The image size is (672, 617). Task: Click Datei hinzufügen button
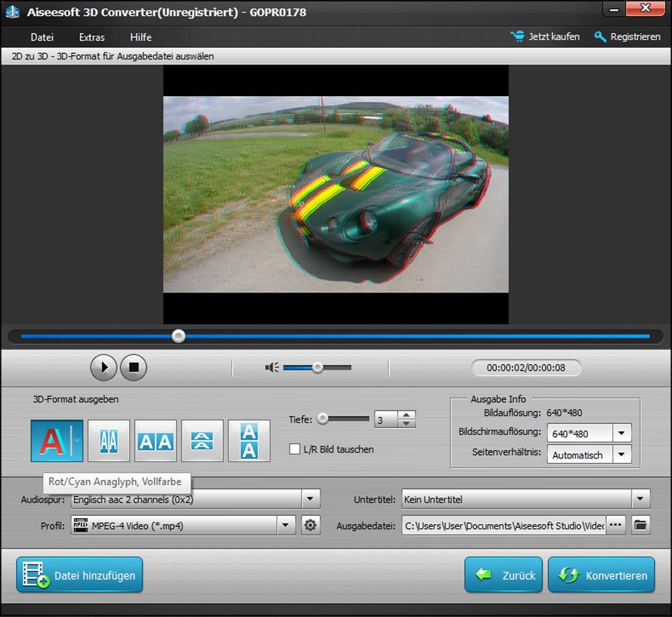tap(80, 575)
